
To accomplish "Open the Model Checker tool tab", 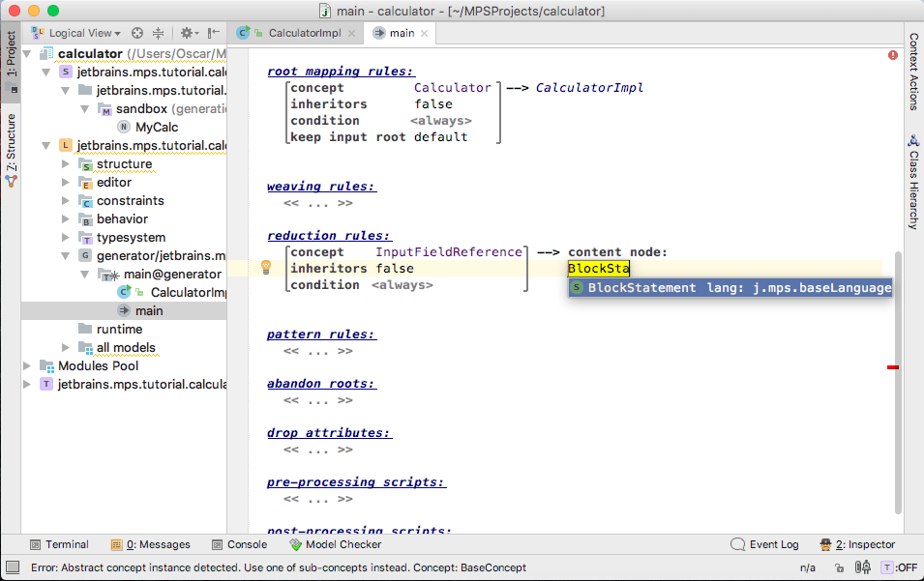I will pyautogui.click(x=335, y=544).
